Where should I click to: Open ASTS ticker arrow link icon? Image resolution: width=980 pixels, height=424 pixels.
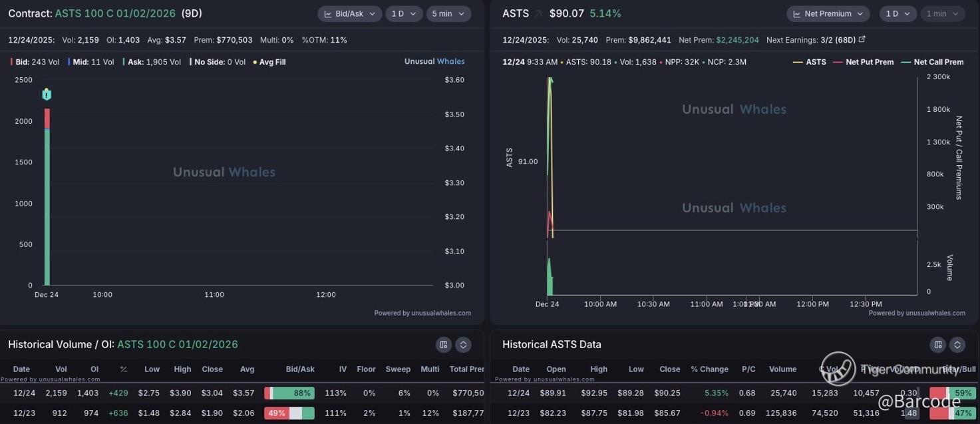[538, 13]
